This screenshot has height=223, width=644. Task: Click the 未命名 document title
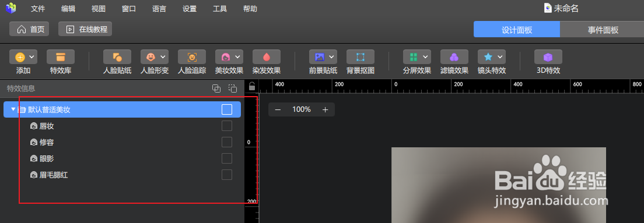click(566, 8)
